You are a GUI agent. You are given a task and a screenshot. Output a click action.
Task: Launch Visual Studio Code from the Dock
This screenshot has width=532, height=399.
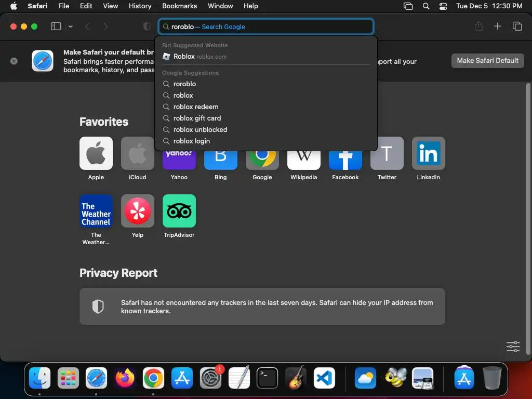point(324,378)
